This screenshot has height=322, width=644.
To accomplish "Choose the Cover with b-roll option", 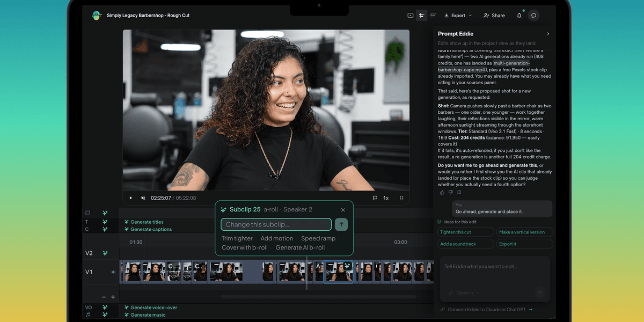I will pyautogui.click(x=245, y=247).
